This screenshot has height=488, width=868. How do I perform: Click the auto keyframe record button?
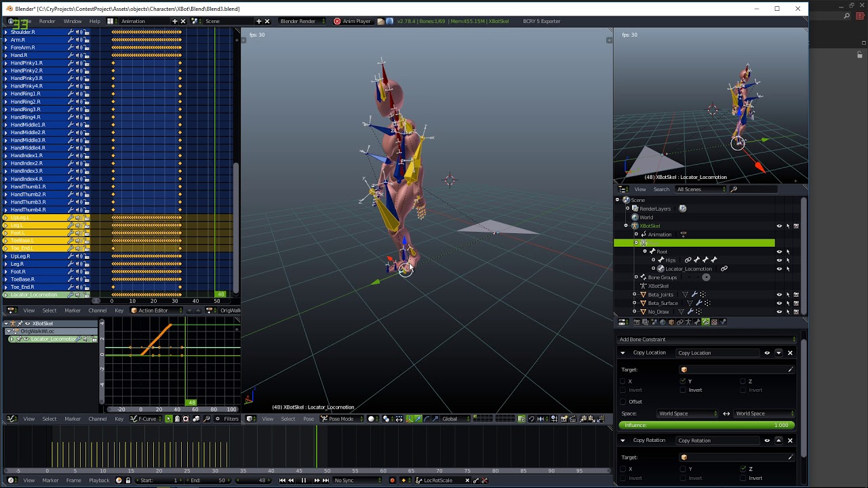pyautogui.click(x=392, y=481)
